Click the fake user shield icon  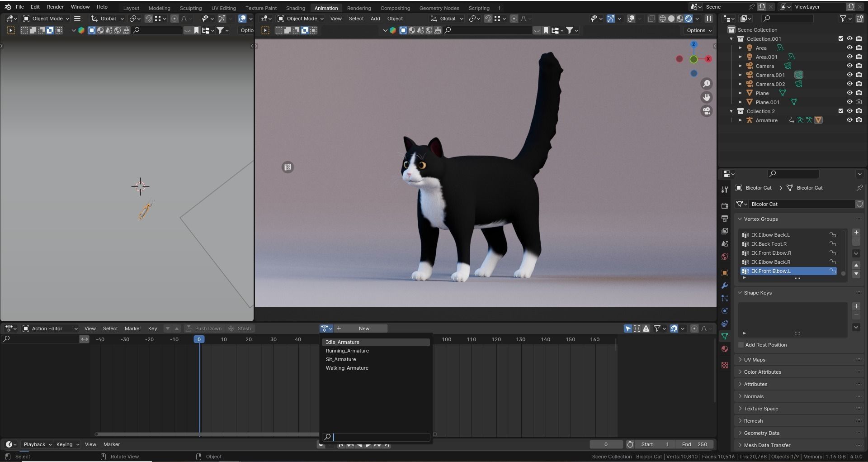click(859, 204)
